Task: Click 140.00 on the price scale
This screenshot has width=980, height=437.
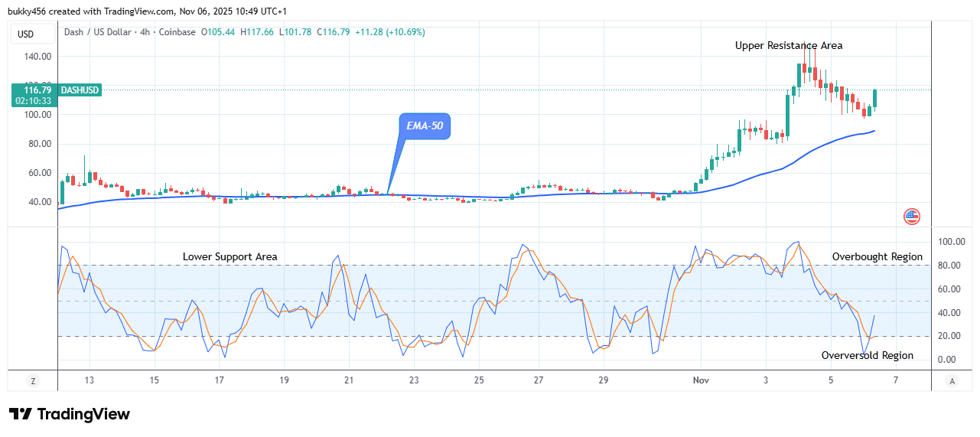Action: (37, 57)
